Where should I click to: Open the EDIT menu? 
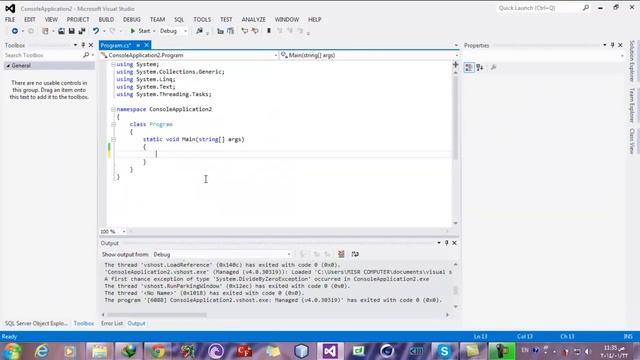(30, 20)
